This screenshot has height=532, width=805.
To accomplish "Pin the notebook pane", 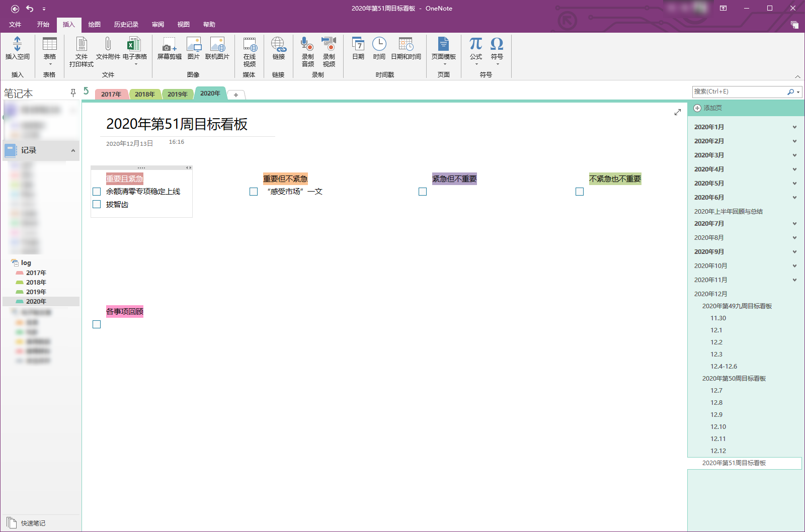I will click(x=73, y=93).
